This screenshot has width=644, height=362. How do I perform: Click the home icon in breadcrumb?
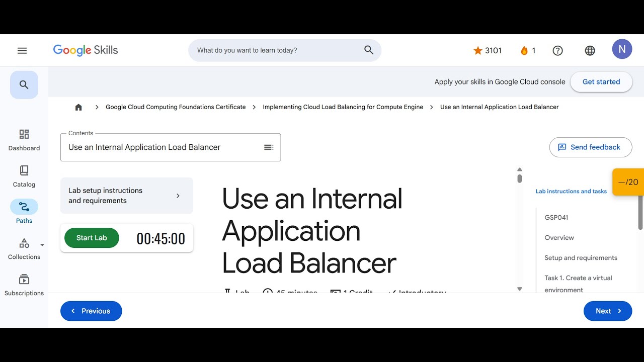78,107
